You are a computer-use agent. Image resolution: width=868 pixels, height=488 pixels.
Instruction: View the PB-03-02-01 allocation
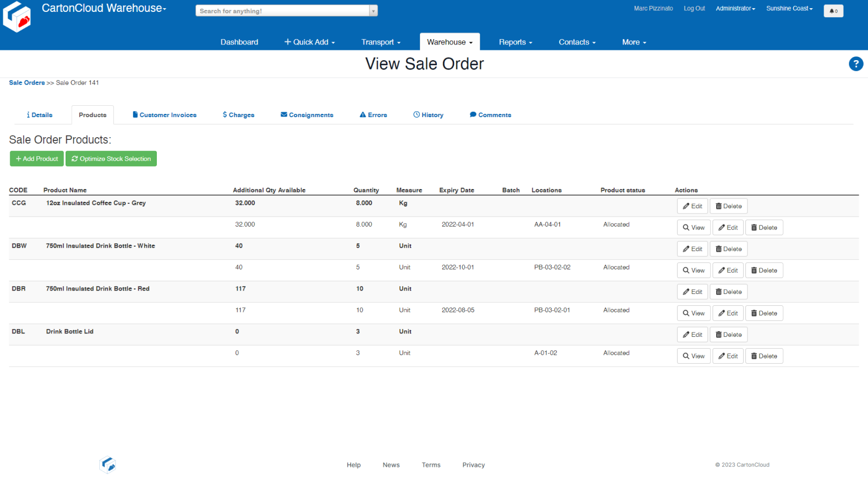point(694,313)
